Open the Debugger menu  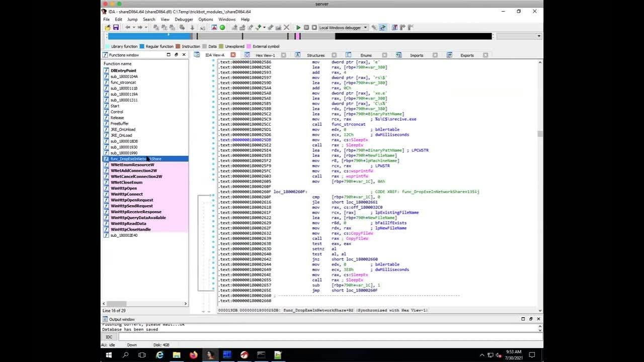coord(184,19)
